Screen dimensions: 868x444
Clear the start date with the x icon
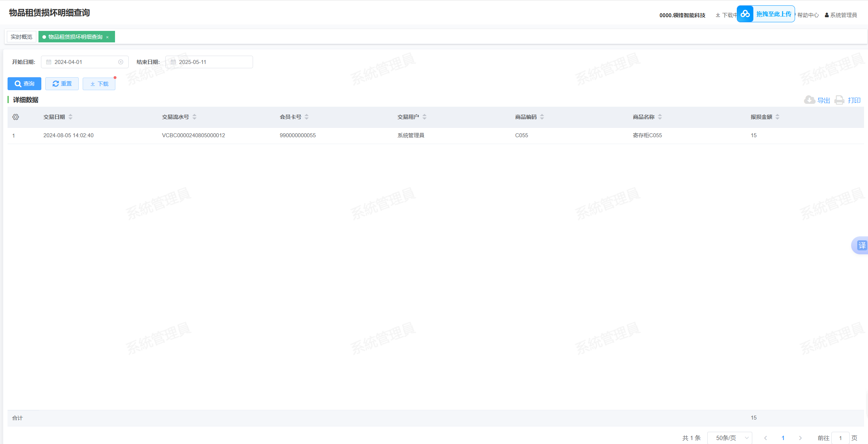click(121, 62)
